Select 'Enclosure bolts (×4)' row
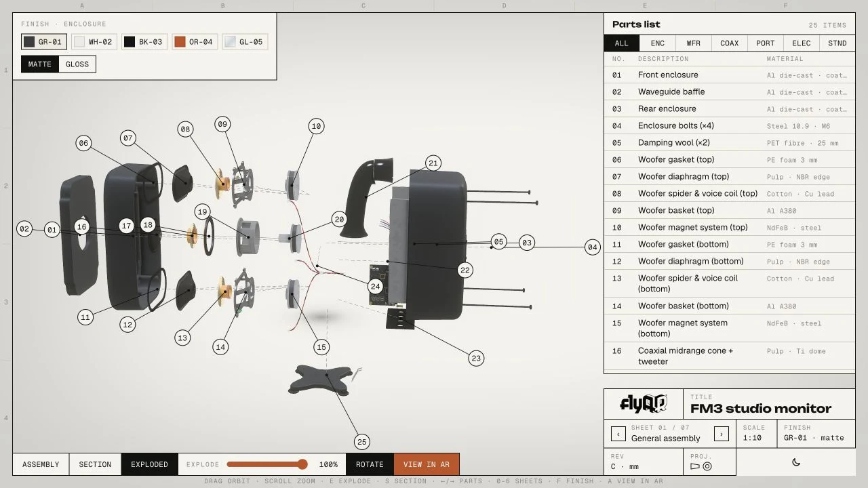Viewport: 868px width, 488px height. point(730,126)
